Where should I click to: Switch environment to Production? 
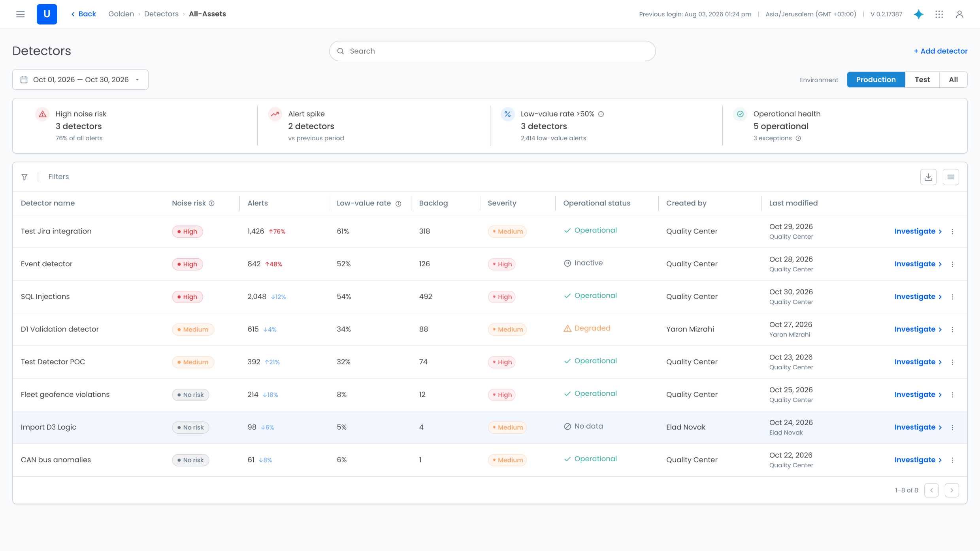click(876, 80)
